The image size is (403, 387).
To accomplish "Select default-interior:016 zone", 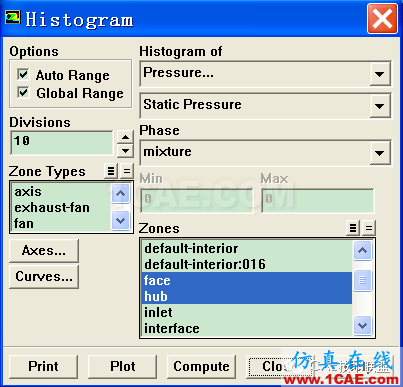I will coord(247,264).
